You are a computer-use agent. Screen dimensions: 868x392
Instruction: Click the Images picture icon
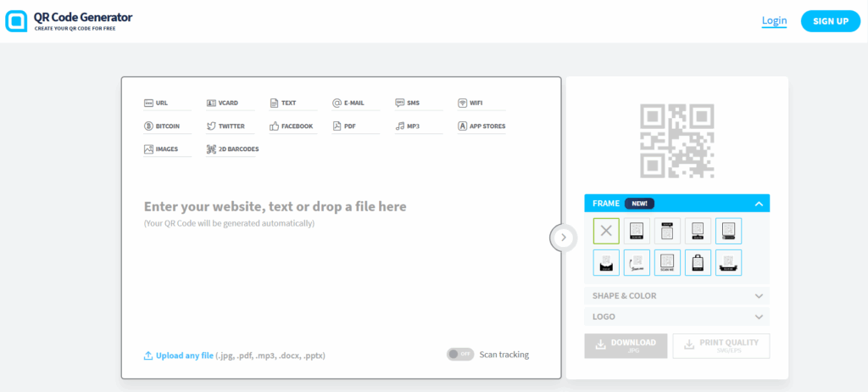(x=148, y=149)
